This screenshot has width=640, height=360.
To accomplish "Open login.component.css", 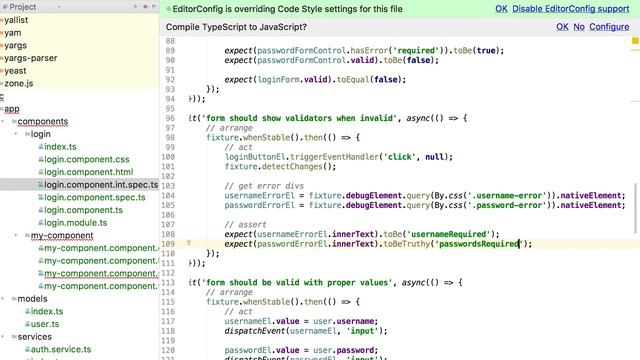I will click(87, 159).
